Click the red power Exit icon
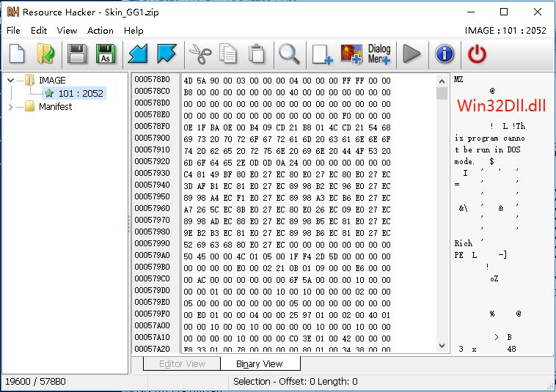556x392 pixels. click(x=478, y=53)
